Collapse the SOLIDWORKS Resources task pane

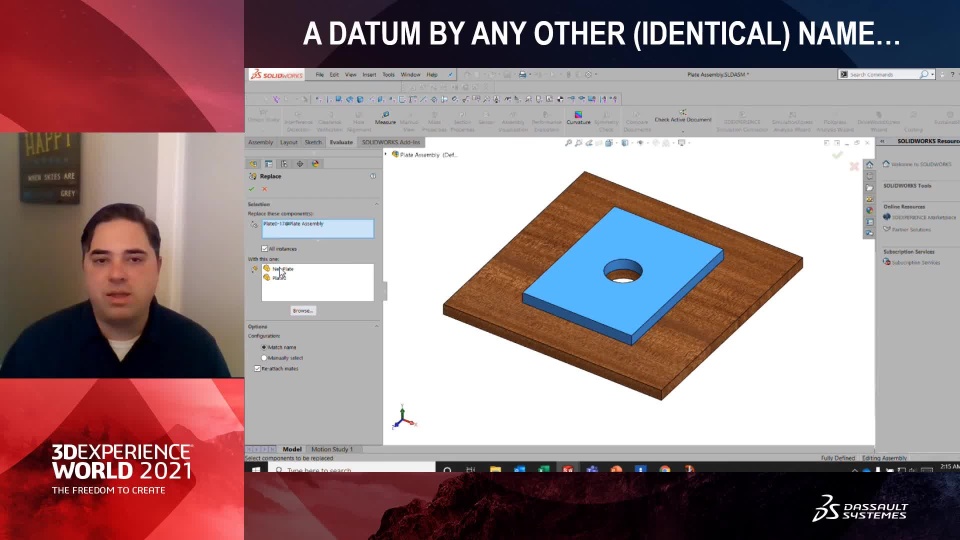tap(882, 141)
